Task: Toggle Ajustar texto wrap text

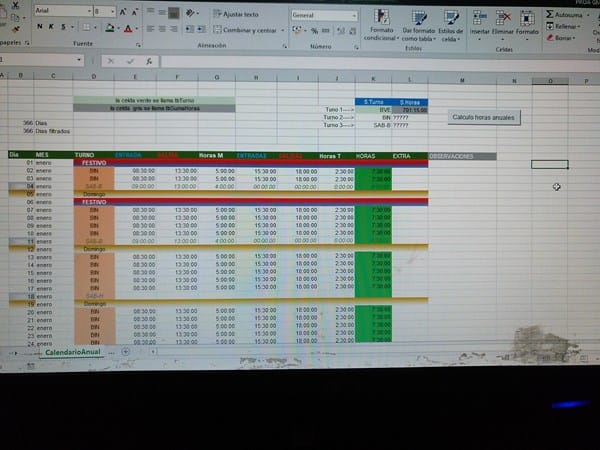Action: [x=236, y=14]
